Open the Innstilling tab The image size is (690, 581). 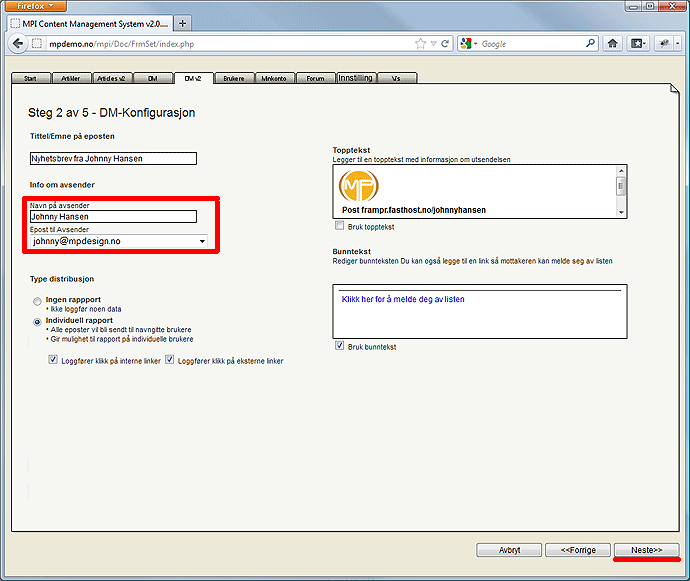(x=356, y=78)
